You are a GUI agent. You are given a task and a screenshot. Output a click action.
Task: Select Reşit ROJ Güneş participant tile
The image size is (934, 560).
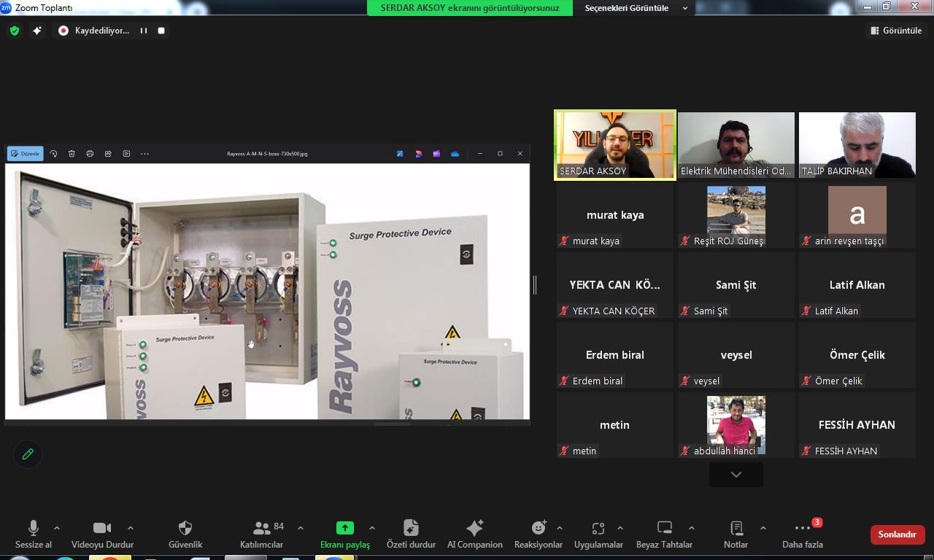tap(736, 215)
